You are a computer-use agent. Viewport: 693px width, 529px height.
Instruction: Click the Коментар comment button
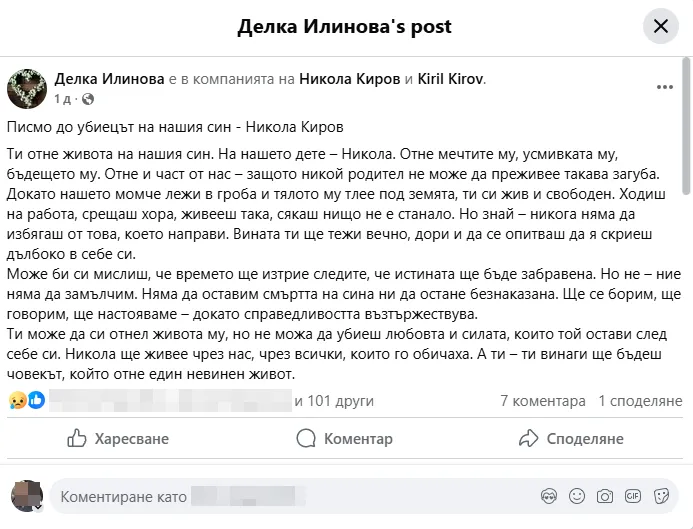point(345,438)
